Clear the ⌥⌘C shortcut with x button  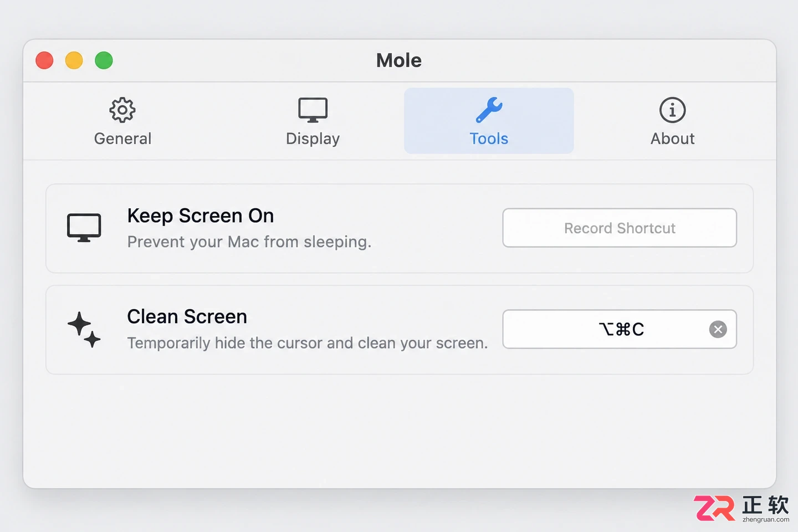718,329
